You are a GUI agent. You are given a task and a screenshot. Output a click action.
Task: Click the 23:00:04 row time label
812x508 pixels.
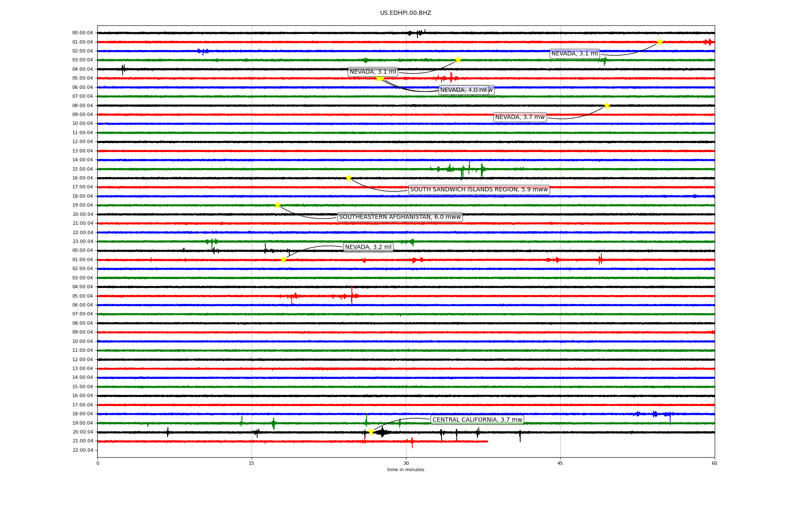[82, 242]
